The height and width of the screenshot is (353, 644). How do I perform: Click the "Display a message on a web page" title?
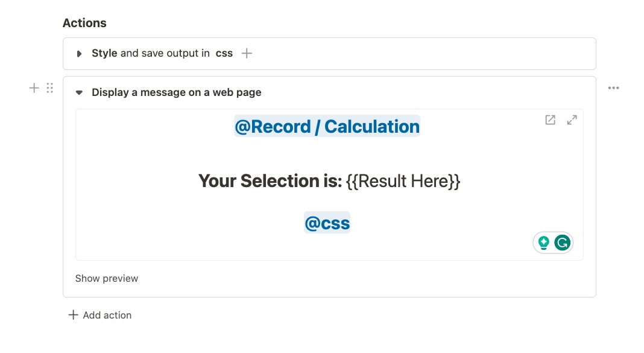click(x=177, y=92)
